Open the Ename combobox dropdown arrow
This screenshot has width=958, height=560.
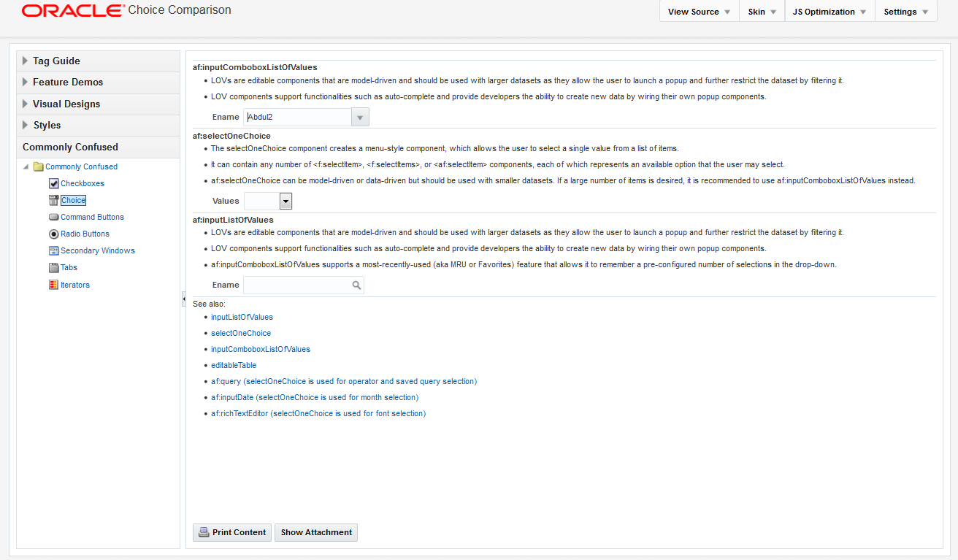pyautogui.click(x=360, y=117)
